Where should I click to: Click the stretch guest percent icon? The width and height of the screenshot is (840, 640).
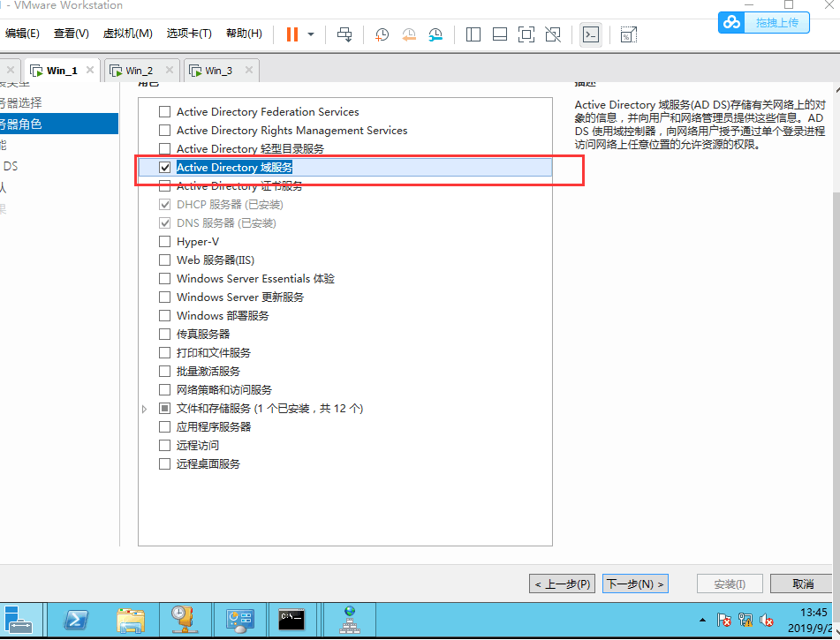628,34
